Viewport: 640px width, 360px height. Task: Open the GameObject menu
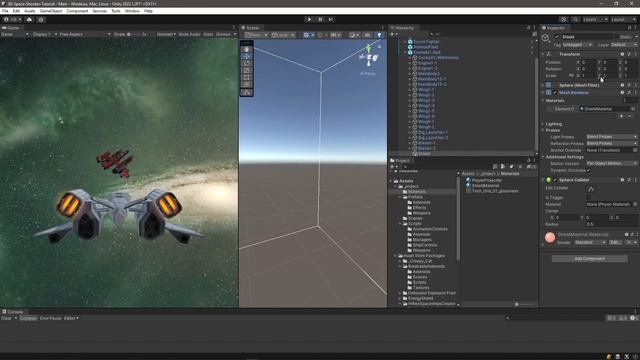click(x=51, y=11)
